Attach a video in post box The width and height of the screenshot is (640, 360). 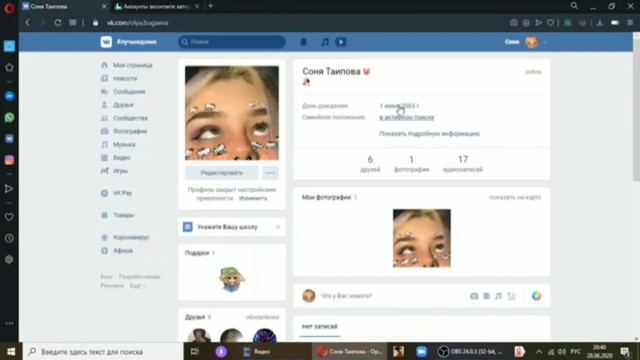(x=487, y=296)
